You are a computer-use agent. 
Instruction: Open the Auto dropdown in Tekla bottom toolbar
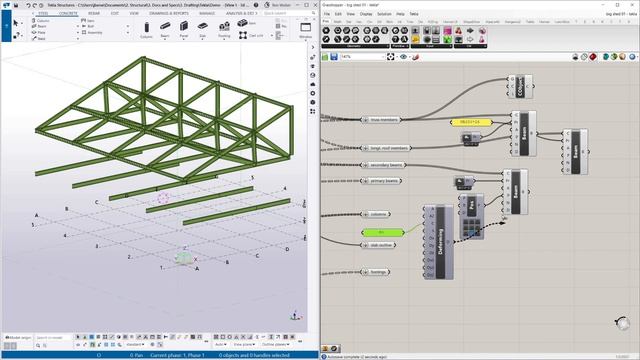(220, 345)
